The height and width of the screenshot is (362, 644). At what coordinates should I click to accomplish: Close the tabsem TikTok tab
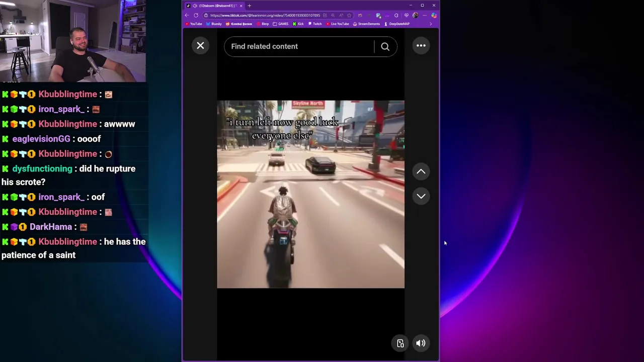pyautogui.click(x=241, y=6)
